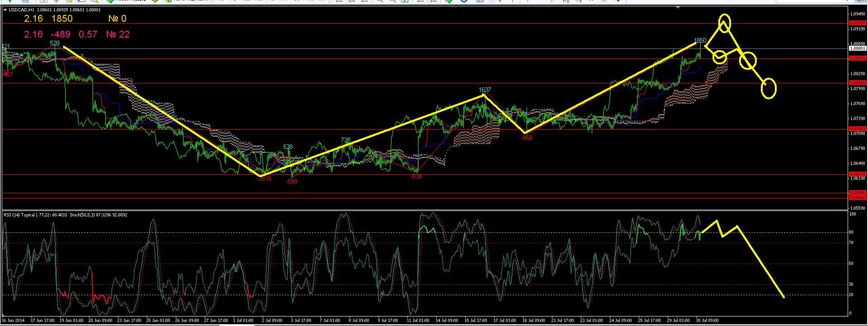The height and width of the screenshot is (326, 868).
Task: Click the red 1.09307 price level label
Action: [x=858, y=23]
